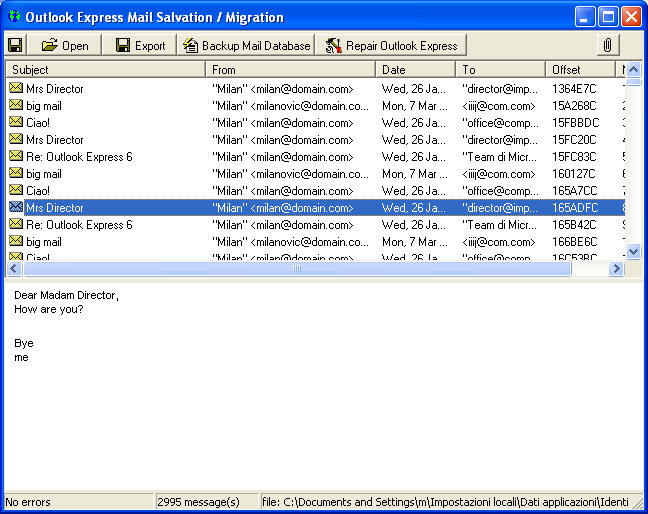This screenshot has width=648, height=514.
Task: Click 'Dear Madam Director,' in preview pane
Action: click(66, 295)
